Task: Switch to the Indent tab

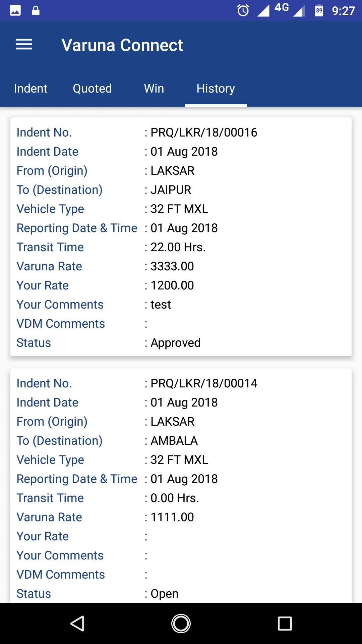Action: (x=31, y=89)
